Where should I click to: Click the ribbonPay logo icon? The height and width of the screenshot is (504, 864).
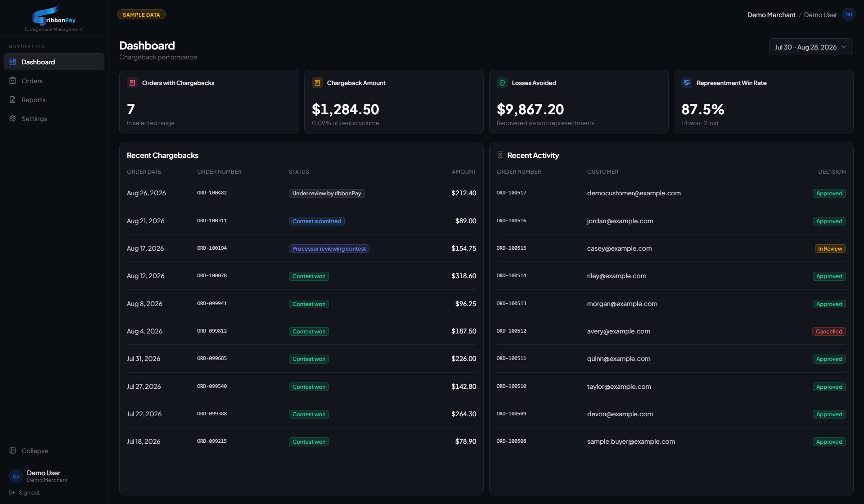45,15
